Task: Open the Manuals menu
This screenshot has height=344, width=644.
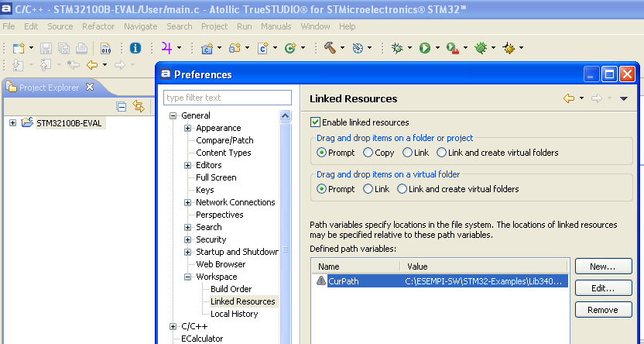Action: [276, 26]
